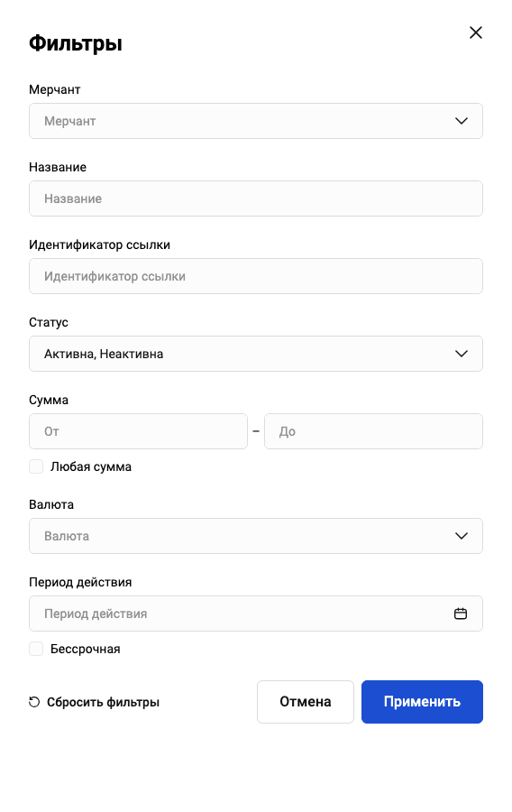Click the Любая сумма checkbox label text
This screenshot has width=512, height=812.
(91, 466)
